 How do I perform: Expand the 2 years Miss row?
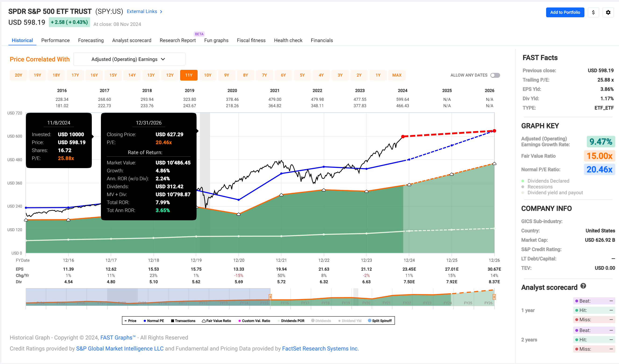coord(594,349)
